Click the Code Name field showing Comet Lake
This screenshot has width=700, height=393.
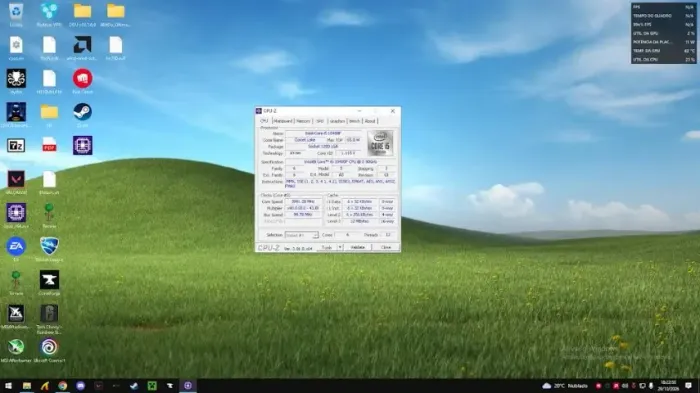tap(305, 140)
